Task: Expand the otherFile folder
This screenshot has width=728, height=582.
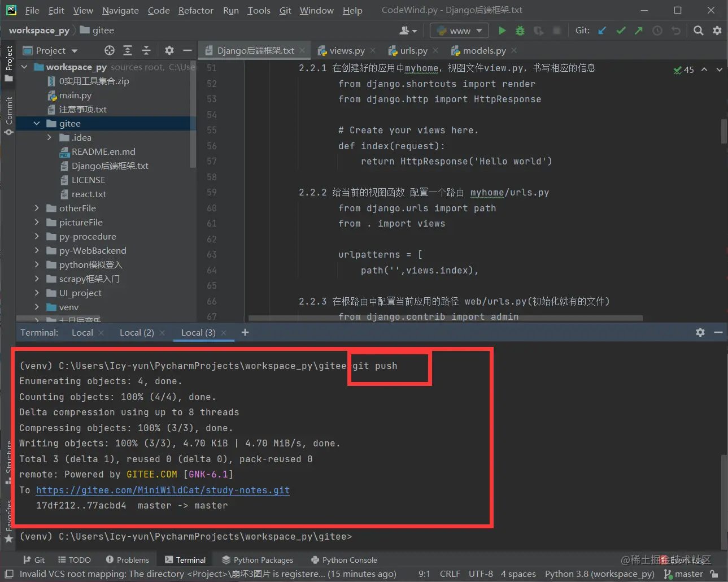Action: click(x=37, y=208)
